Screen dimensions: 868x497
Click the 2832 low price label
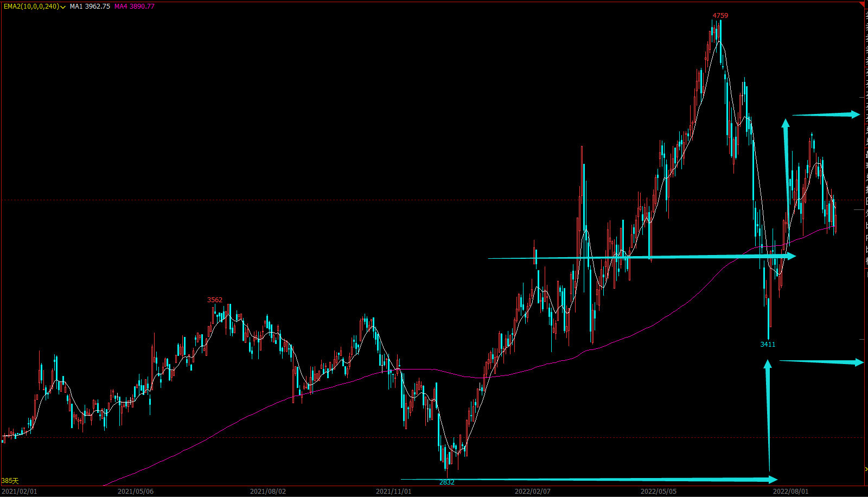(447, 482)
